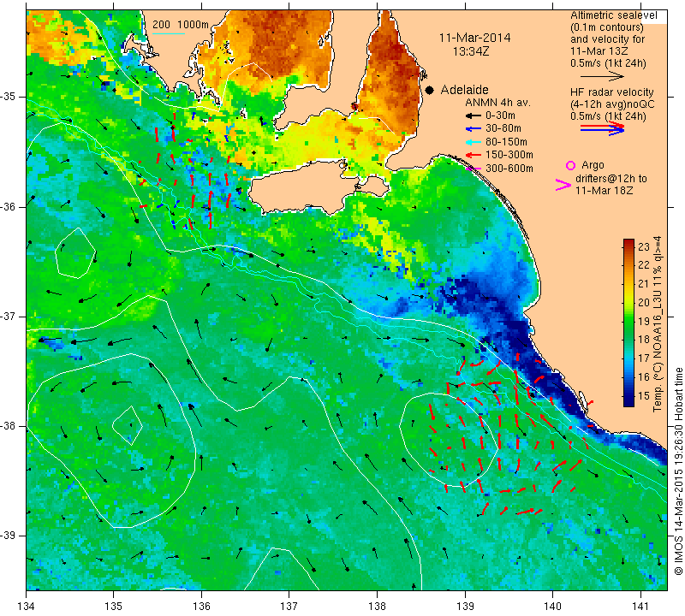Click the magenta drifters arrowhead legend symbol

pos(563,185)
